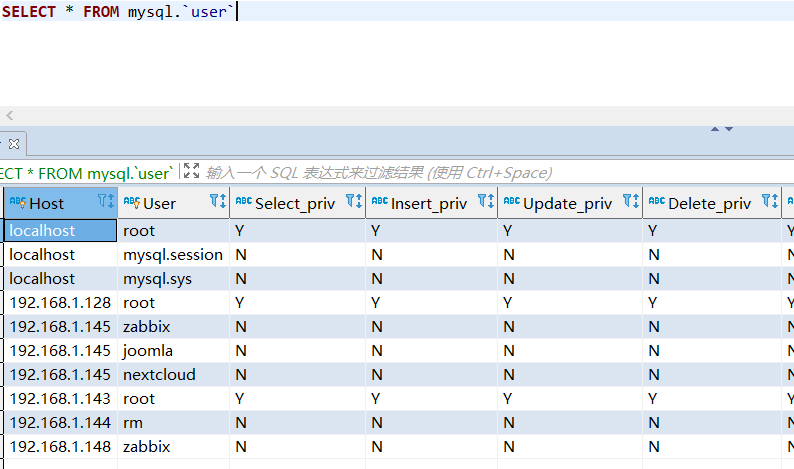Select the User column header
The height and width of the screenshot is (469, 794).
pyautogui.click(x=159, y=203)
